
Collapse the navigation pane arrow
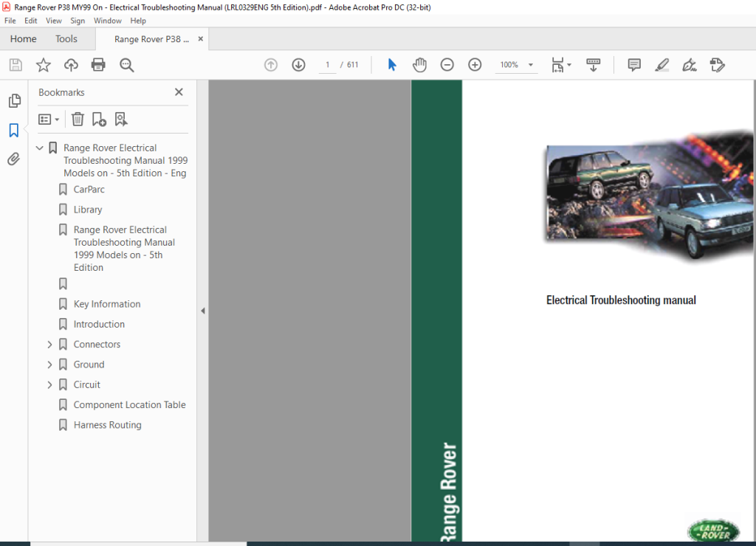pyautogui.click(x=203, y=311)
